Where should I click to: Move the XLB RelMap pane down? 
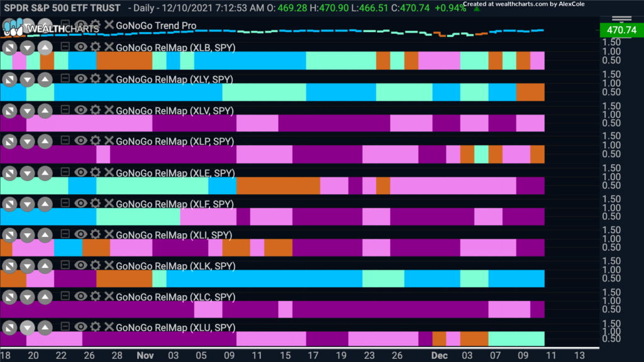point(27,48)
